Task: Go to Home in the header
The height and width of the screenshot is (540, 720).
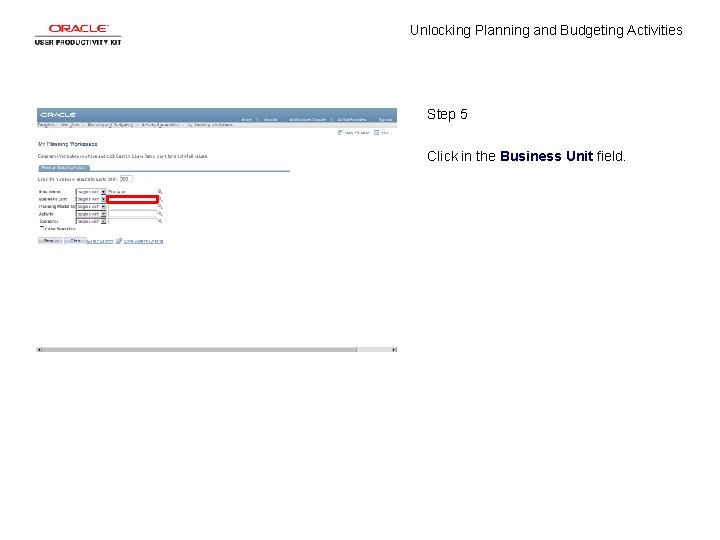Action: (x=247, y=120)
